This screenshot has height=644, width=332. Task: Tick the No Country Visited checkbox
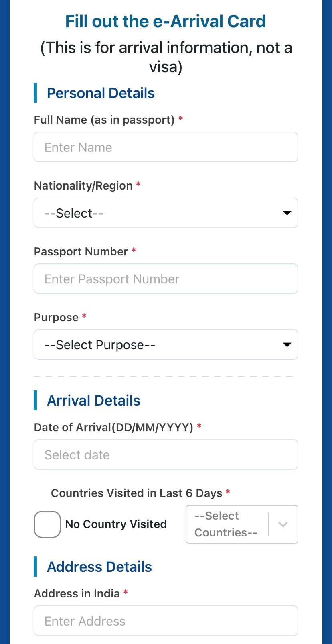click(47, 524)
